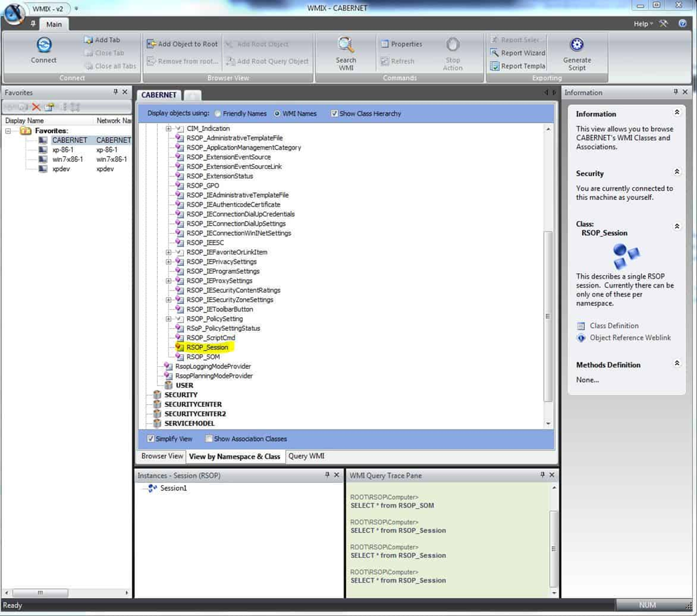Switch to the Browser View tab
The width and height of the screenshot is (697, 616).
click(162, 456)
